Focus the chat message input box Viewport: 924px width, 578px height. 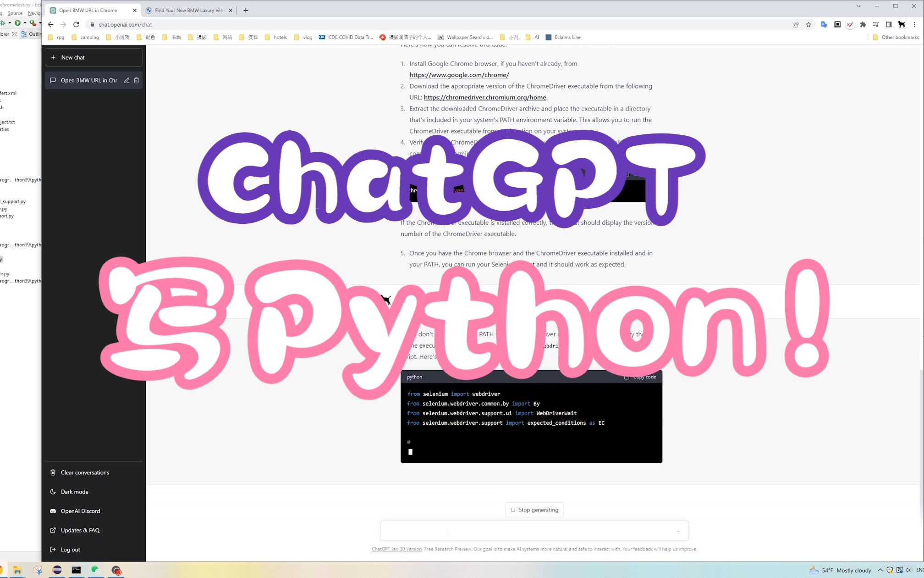pyautogui.click(x=534, y=531)
